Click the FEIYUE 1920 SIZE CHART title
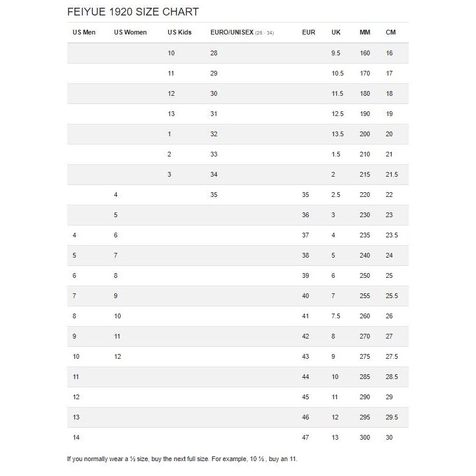The height and width of the screenshot is (476, 476). coord(133,12)
